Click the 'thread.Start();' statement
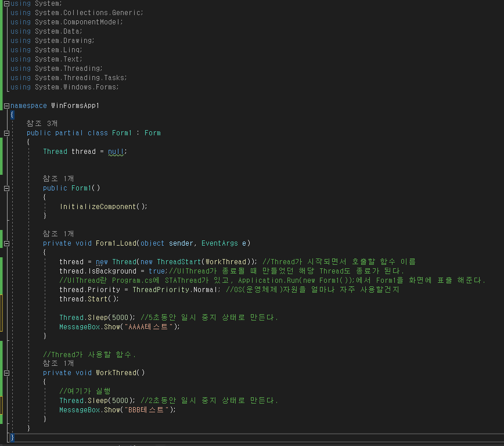The height and width of the screenshot is (446, 504). pyautogui.click(x=89, y=300)
